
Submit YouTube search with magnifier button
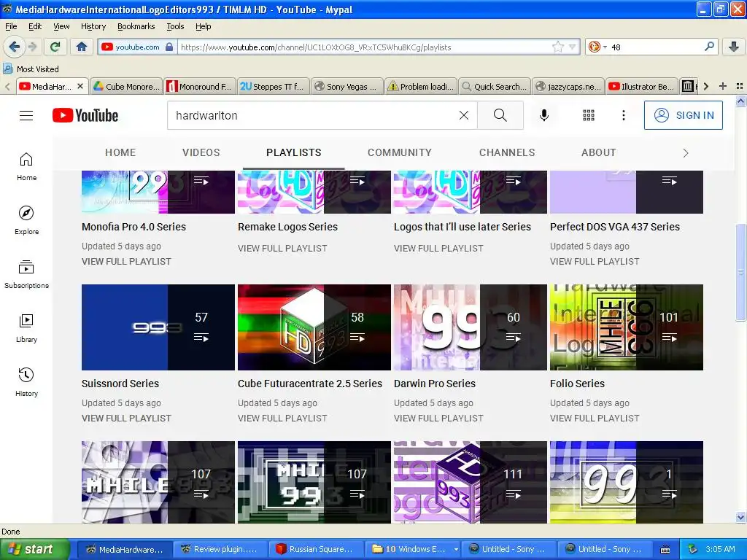tap(500, 115)
